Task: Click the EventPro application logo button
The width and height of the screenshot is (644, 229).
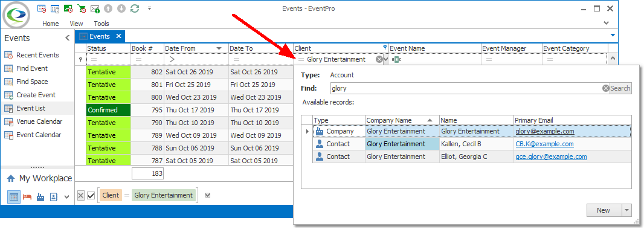Action: click(16, 15)
